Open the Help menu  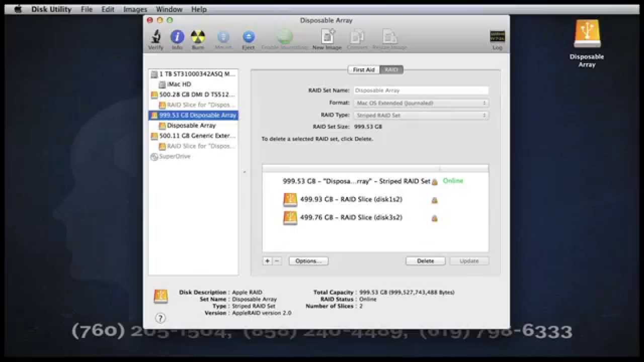(199, 9)
